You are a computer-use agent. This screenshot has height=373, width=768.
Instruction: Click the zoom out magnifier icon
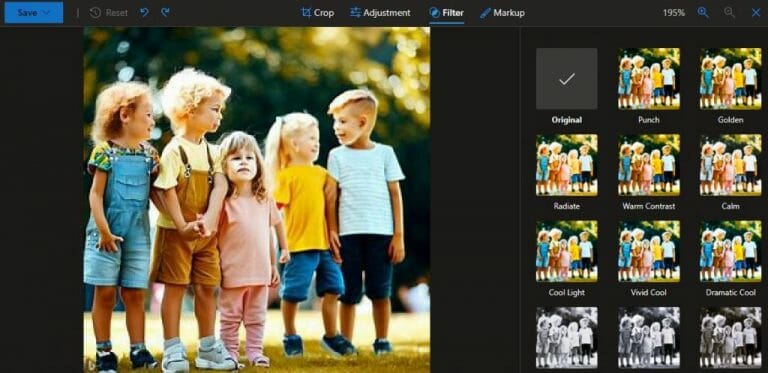pos(729,13)
